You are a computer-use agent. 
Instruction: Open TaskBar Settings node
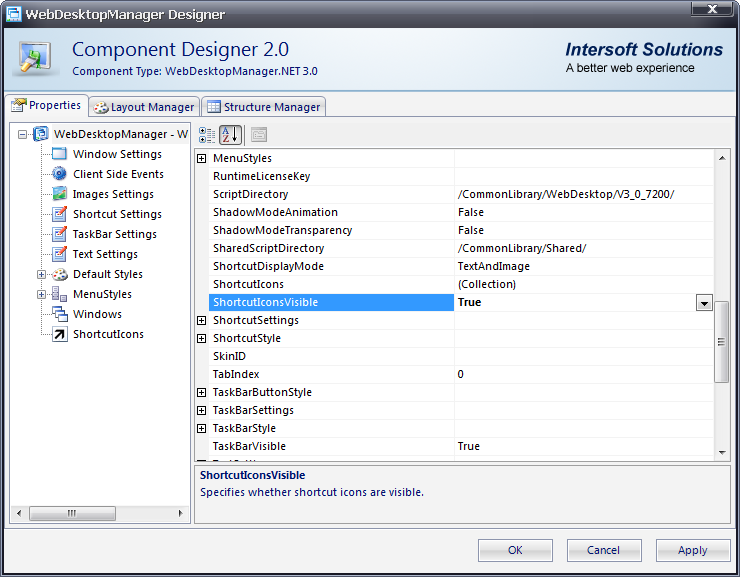pos(114,234)
